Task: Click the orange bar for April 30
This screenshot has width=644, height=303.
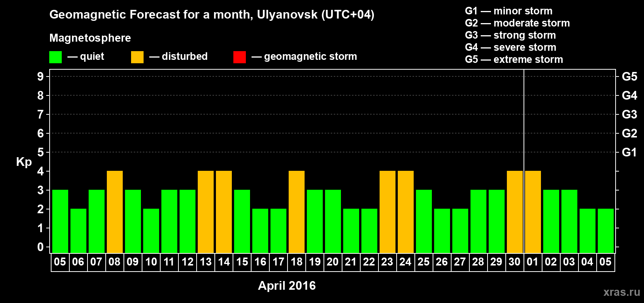Action: point(515,212)
